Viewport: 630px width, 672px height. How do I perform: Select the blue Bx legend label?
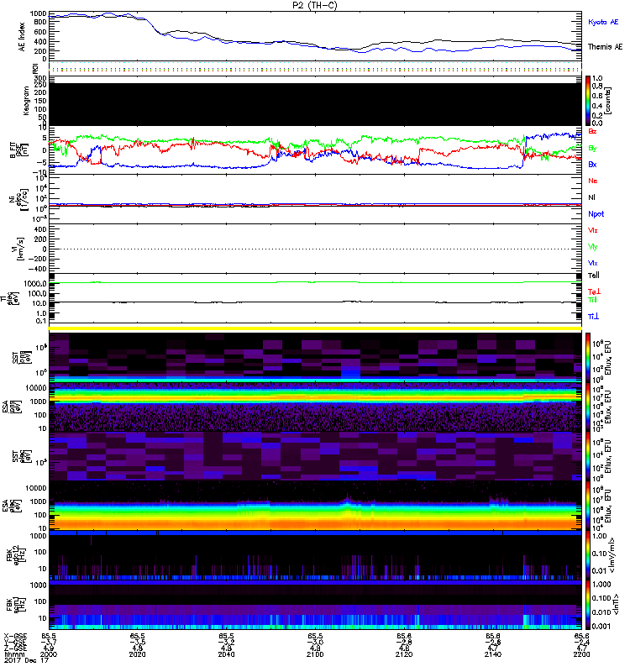592,164
